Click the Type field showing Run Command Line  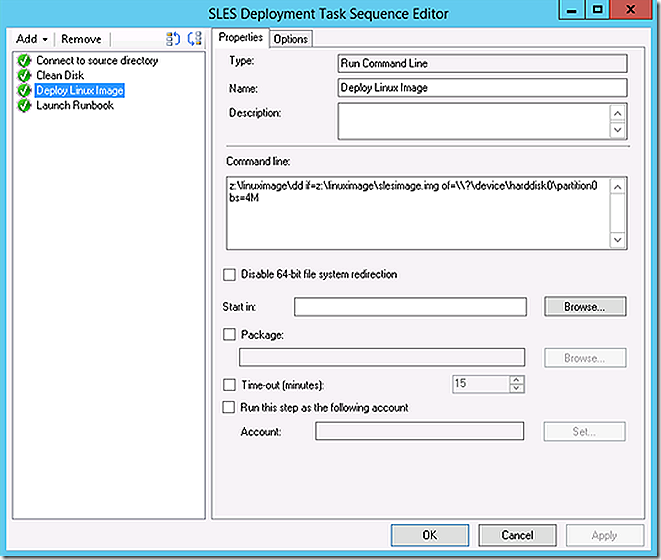482,64
